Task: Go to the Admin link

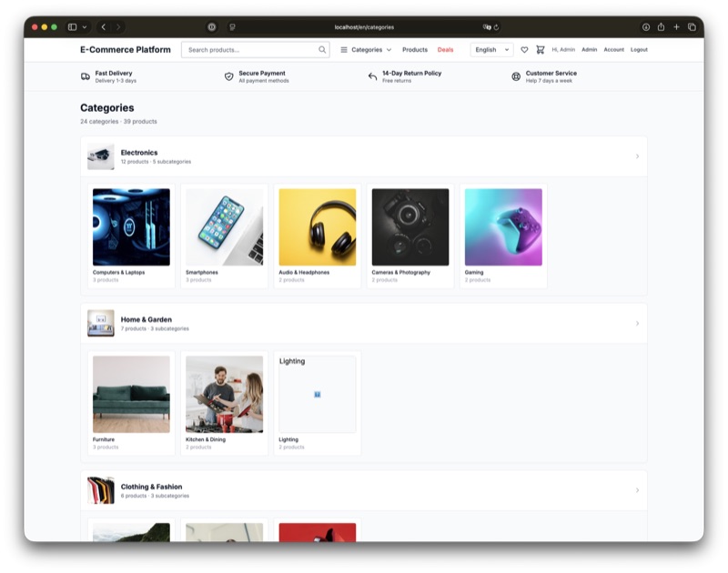Action: coord(589,50)
